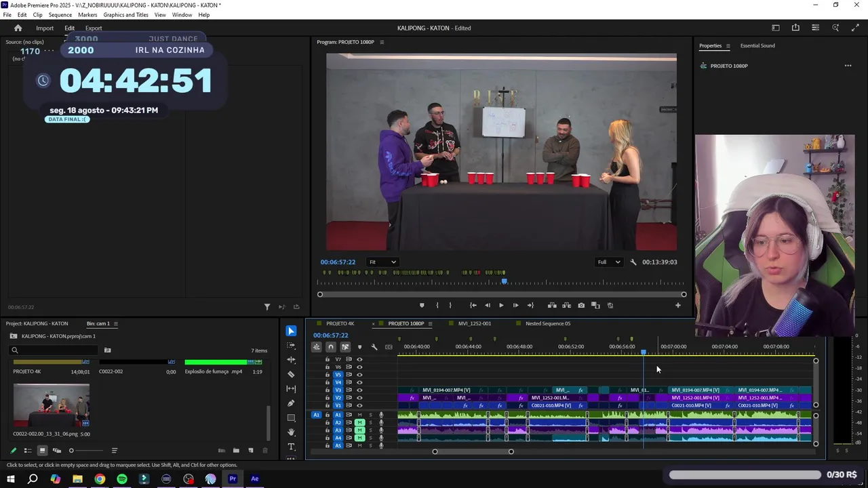Open timeline display settings wrench
The height and width of the screenshot is (488, 868).
tap(374, 347)
